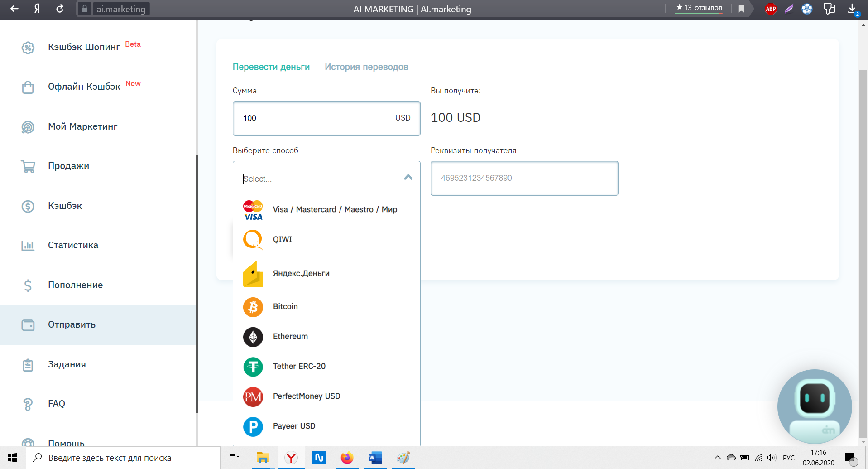The height and width of the screenshot is (469, 868).
Task: Choose PerfectMoney USD from the list
Action: 326,396
